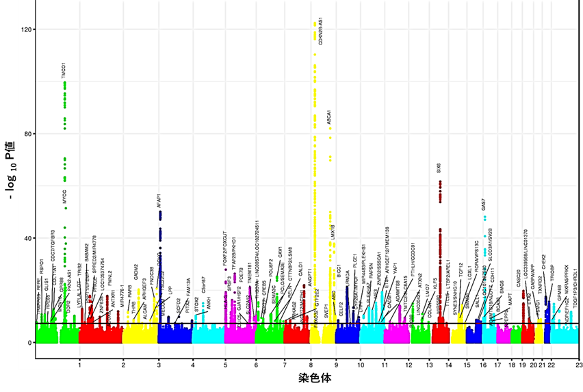Click the AFAP1 gene label
583x392 pixels.
click(x=159, y=200)
